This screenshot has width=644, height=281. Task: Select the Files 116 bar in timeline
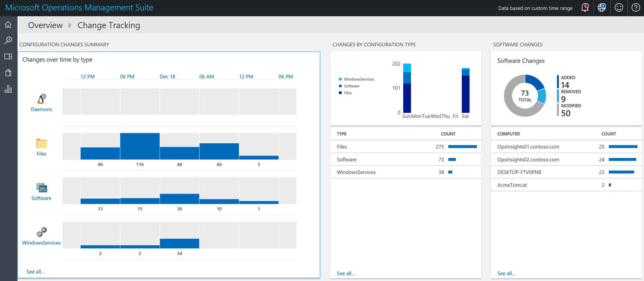pos(140,146)
